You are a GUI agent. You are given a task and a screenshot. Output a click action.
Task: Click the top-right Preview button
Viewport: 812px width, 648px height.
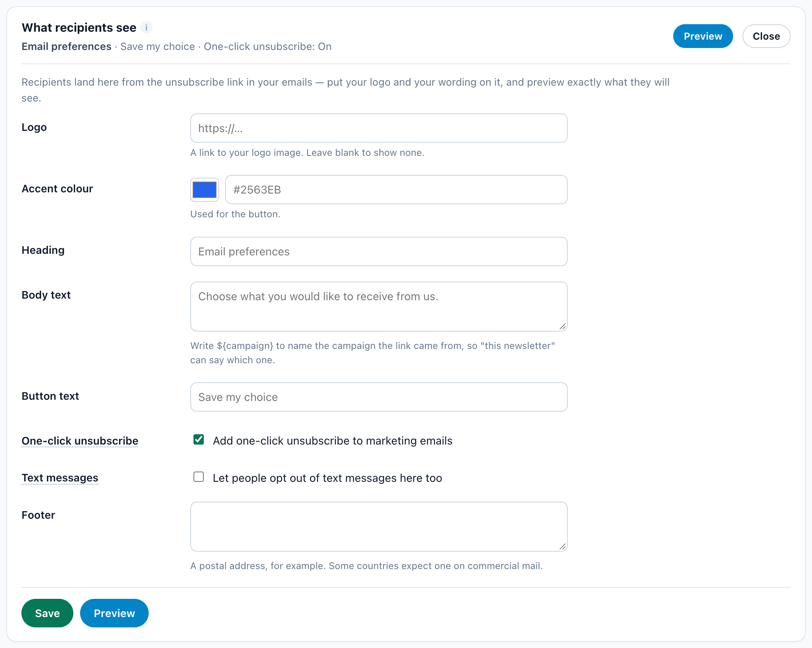click(x=703, y=36)
